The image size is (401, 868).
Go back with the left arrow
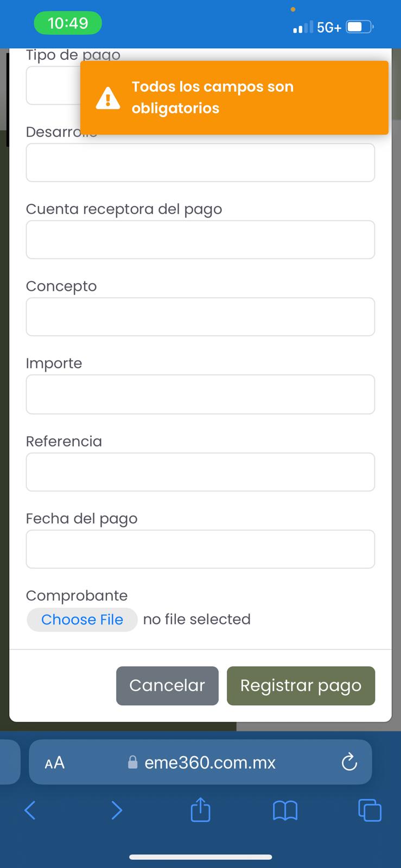coord(30,810)
